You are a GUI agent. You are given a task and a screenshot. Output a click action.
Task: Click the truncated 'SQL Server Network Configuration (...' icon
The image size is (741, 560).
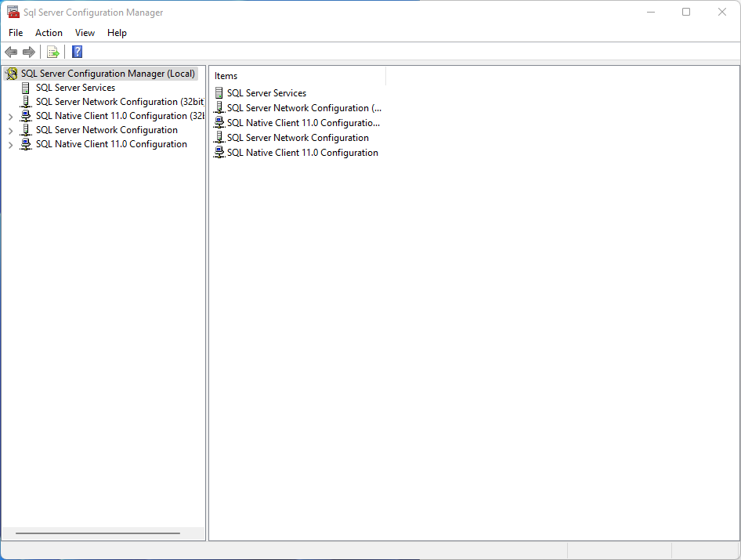tap(219, 108)
